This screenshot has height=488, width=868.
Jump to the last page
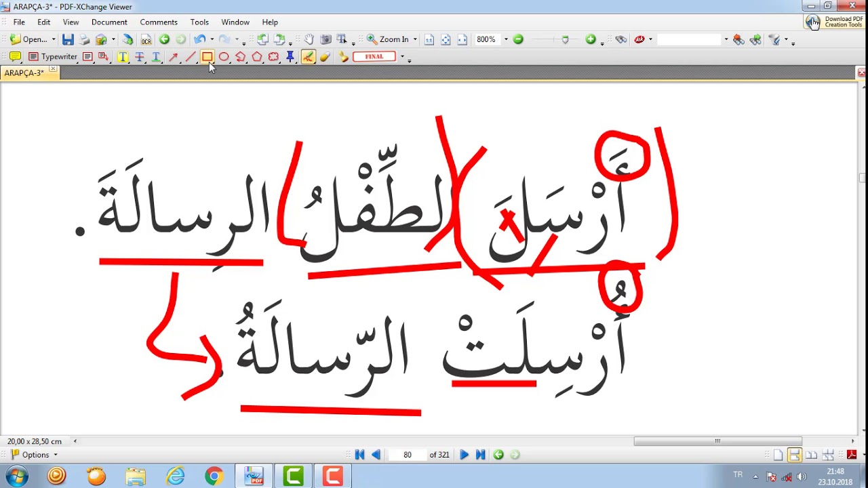[480, 455]
